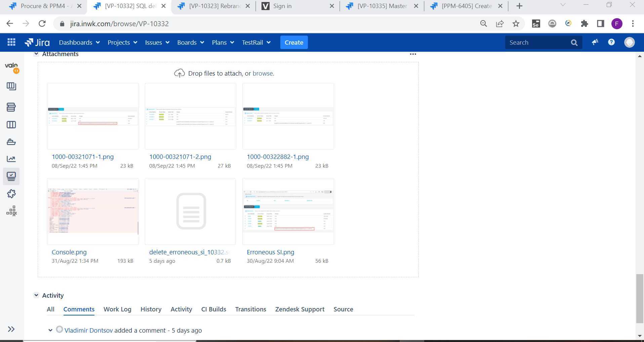Image resolution: width=644 pixels, height=342 pixels.
Task: Open the Add-ons puzzle icon in sidebar
Action: [x=11, y=194]
